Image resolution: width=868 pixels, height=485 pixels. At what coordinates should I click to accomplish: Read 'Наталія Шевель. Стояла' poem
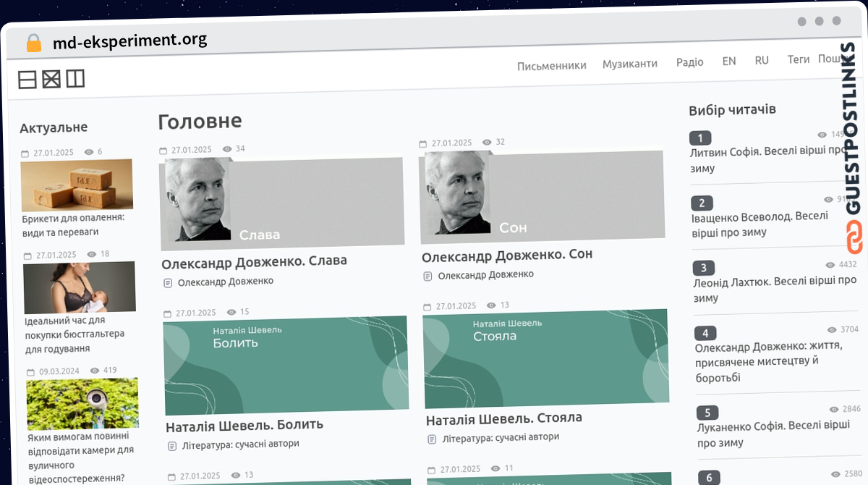tap(504, 418)
